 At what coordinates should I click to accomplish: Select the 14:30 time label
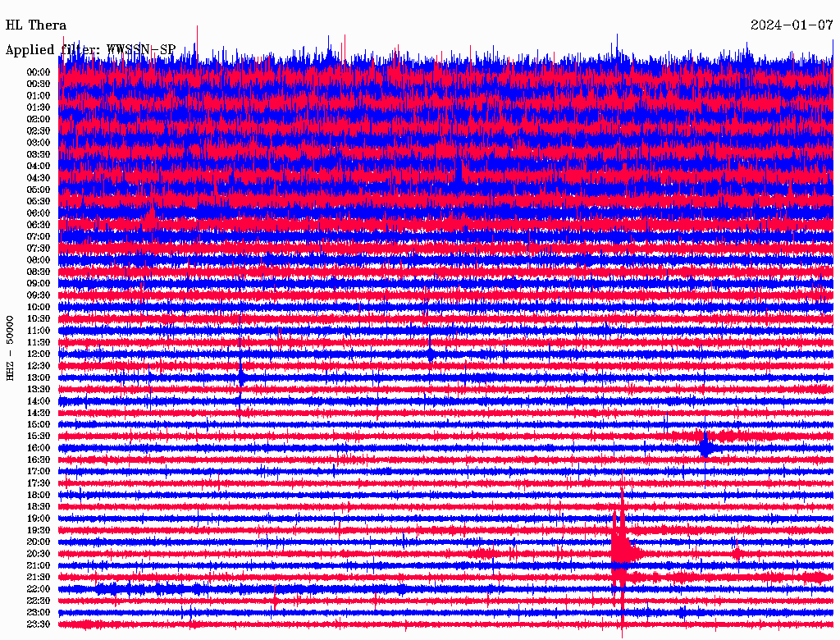(x=39, y=414)
